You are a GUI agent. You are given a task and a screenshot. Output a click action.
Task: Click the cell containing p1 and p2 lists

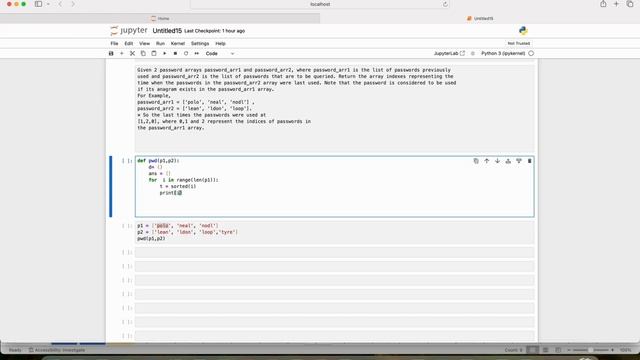click(x=334, y=232)
